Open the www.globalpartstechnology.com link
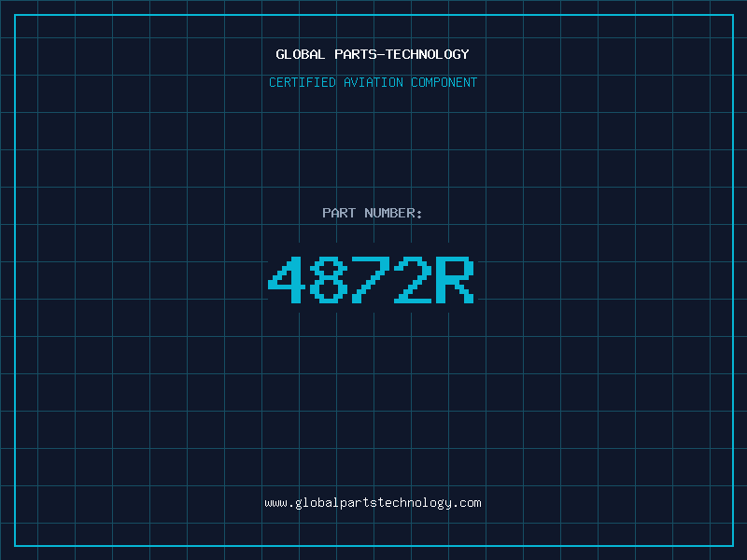747x560 pixels. pos(373,503)
